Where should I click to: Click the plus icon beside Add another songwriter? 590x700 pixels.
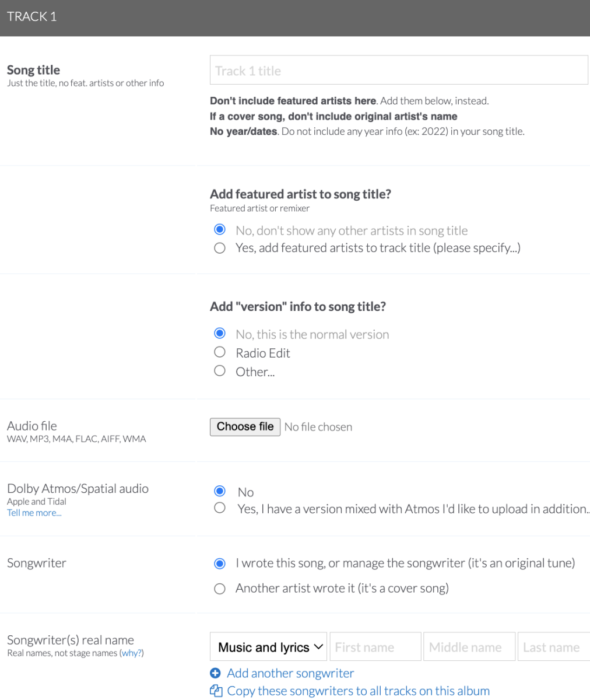tap(215, 673)
